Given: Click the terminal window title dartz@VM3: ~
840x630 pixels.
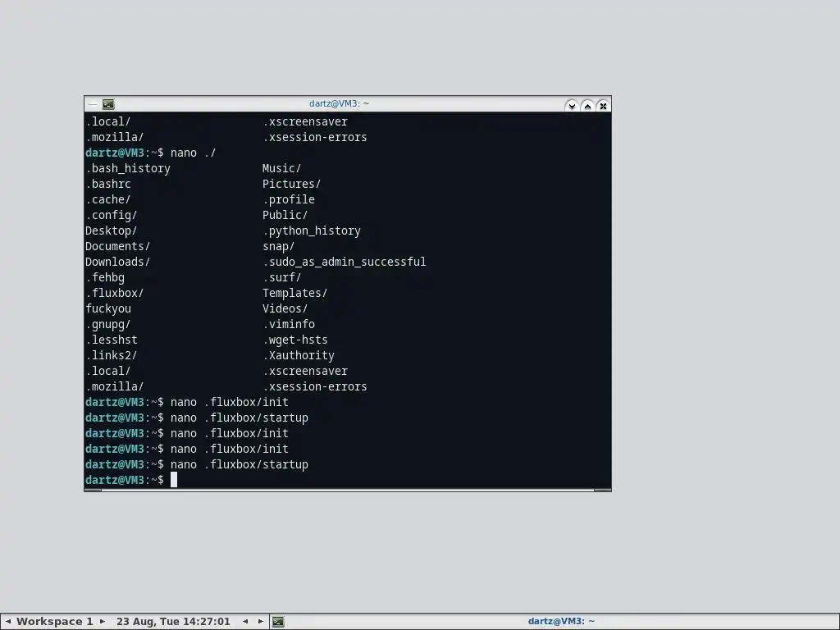Looking at the screenshot, I should tap(339, 103).
